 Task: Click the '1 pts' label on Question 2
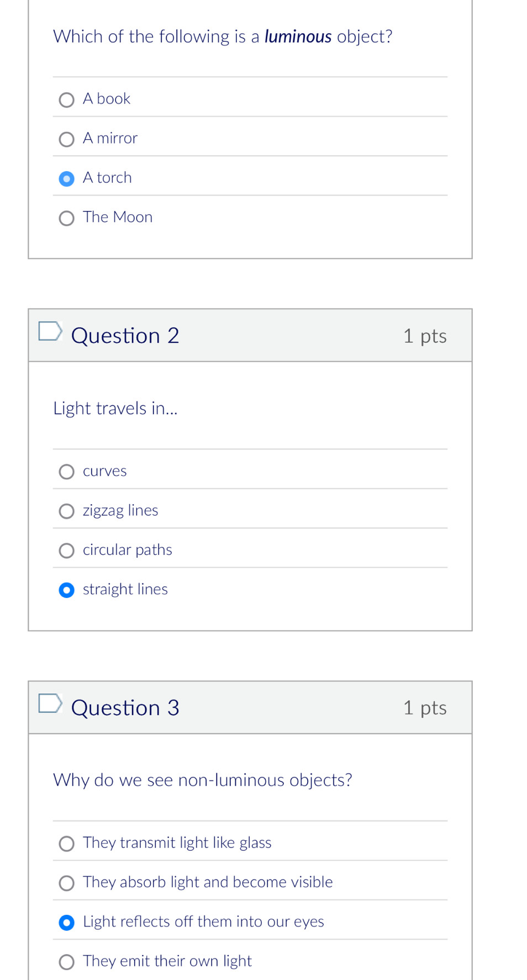click(425, 336)
